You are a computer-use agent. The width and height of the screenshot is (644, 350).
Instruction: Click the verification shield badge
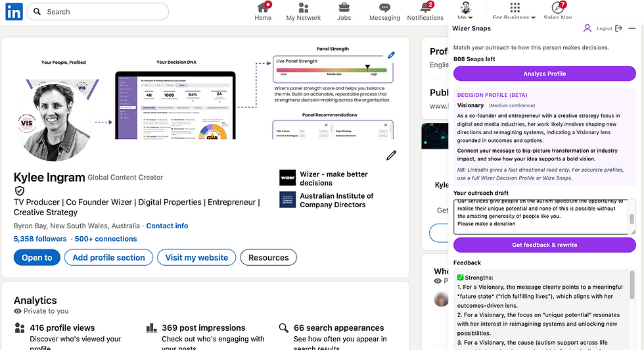click(x=20, y=191)
